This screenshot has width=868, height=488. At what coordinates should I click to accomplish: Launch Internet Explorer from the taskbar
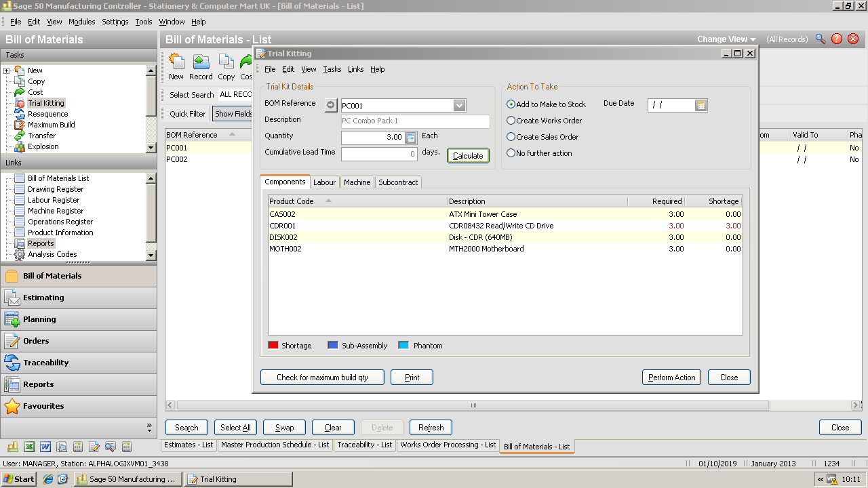click(x=48, y=479)
